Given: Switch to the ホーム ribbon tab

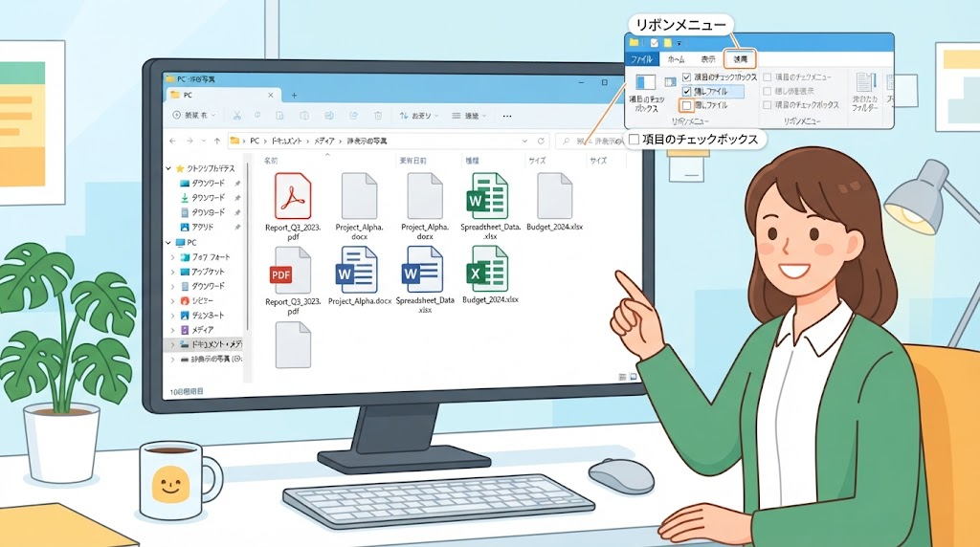Looking at the screenshot, I should tap(676, 59).
